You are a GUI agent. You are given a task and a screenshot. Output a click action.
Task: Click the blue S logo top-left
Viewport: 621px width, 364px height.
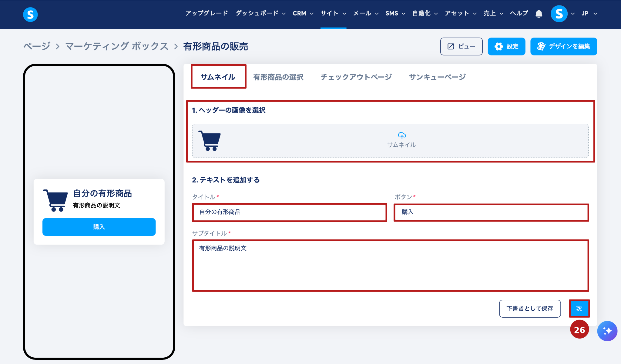click(30, 14)
